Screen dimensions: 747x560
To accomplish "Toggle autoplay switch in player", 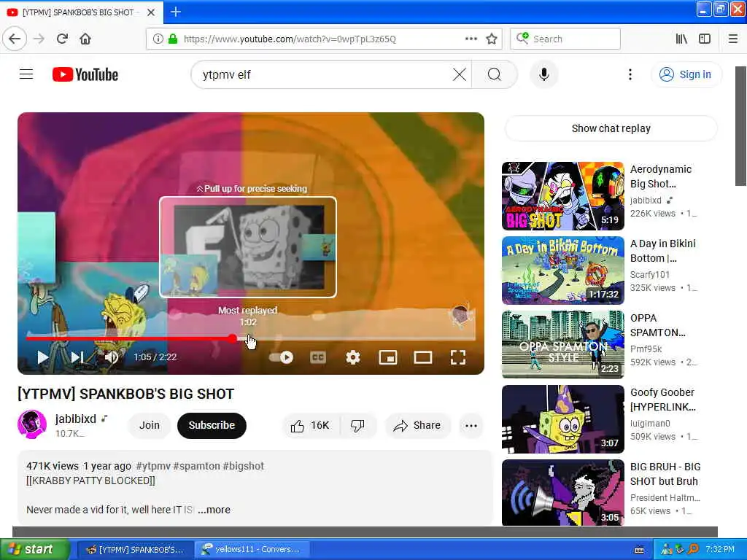I will click(x=282, y=357).
